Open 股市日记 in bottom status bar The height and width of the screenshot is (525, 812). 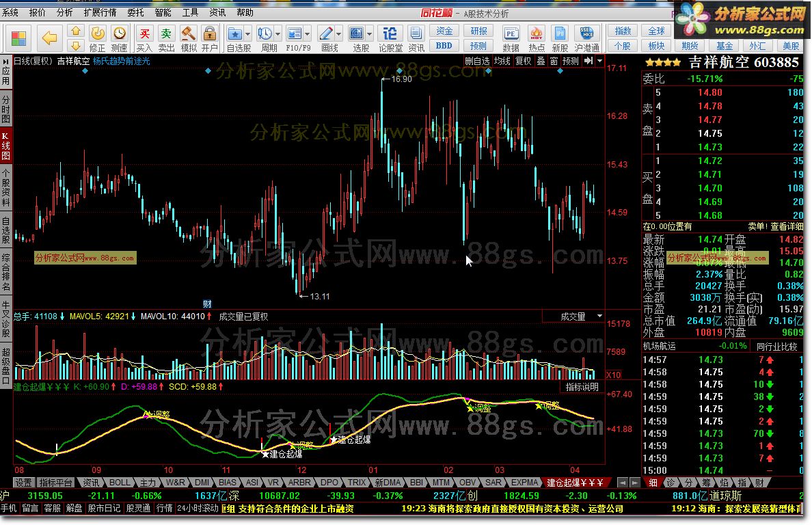pos(104,509)
